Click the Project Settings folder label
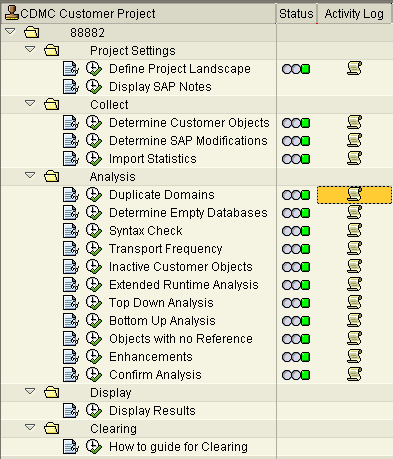This screenshot has height=459, width=393. point(133,51)
